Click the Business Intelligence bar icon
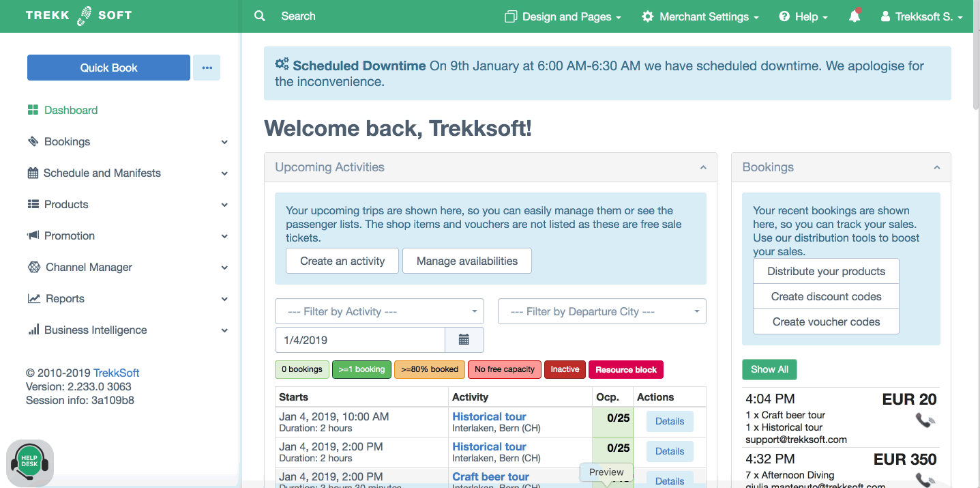The height and width of the screenshot is (488, 980). [33, 330]
